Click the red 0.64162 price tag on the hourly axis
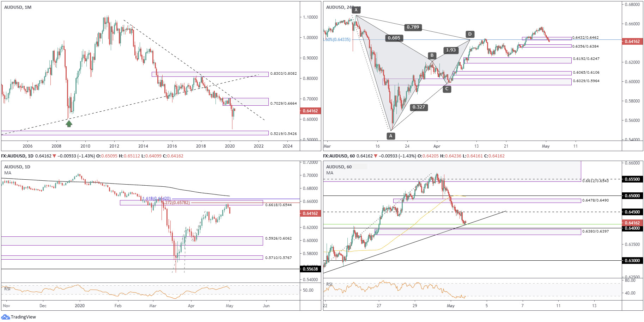 click(x=633, y=223)
